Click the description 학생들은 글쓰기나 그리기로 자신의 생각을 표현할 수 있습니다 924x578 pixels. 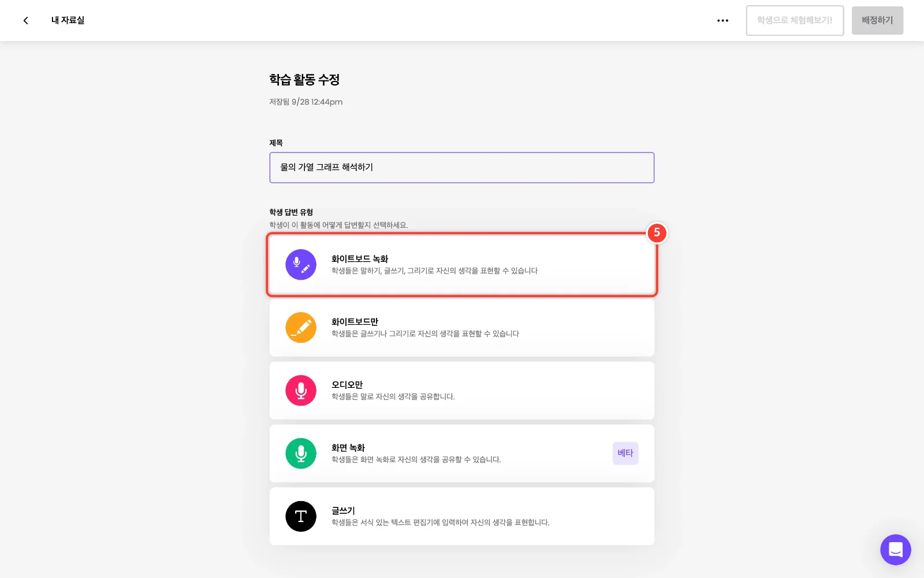click(426, 334)
